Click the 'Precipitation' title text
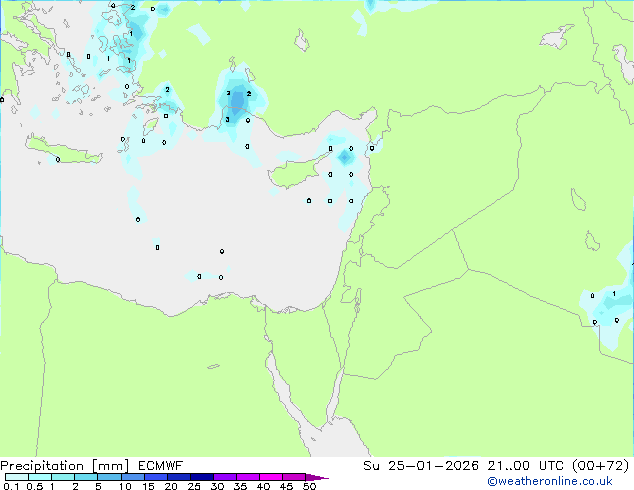The height and width of the screenshot is (490, 634). (x=42, y=466)
